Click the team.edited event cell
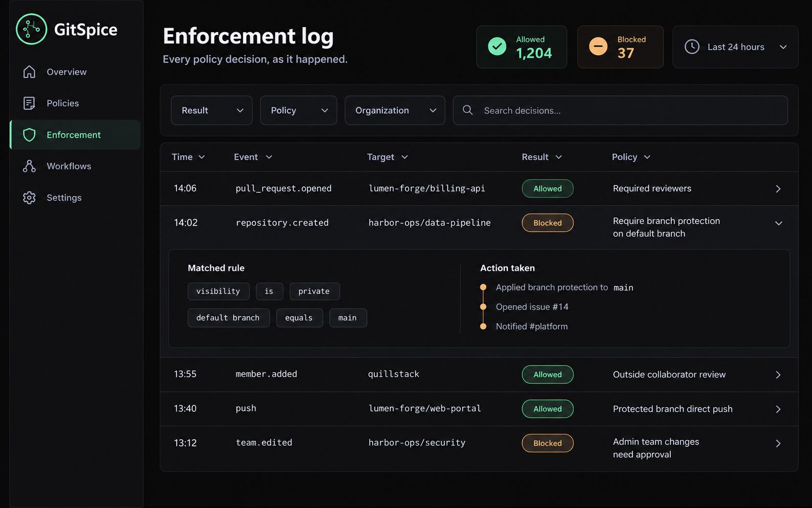The width and height of the screenshot is (812, 508). [x=264, y=443]
